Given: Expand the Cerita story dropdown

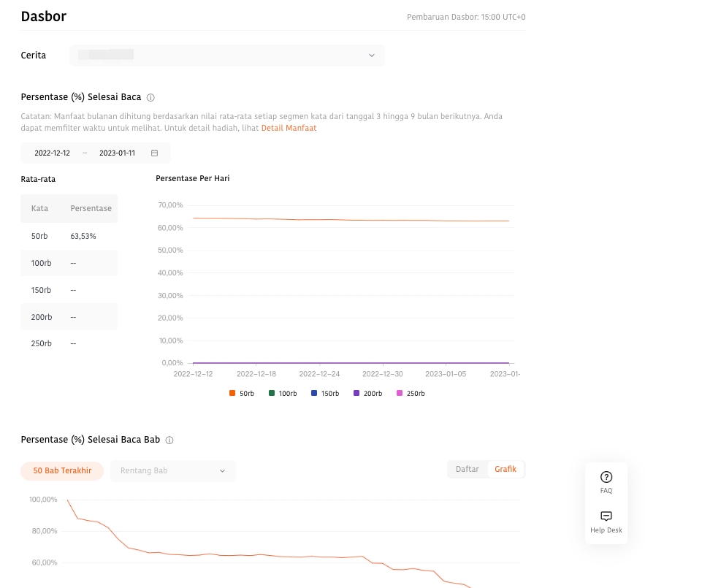Looking at the screenshot, I should [x=226, y=56].
